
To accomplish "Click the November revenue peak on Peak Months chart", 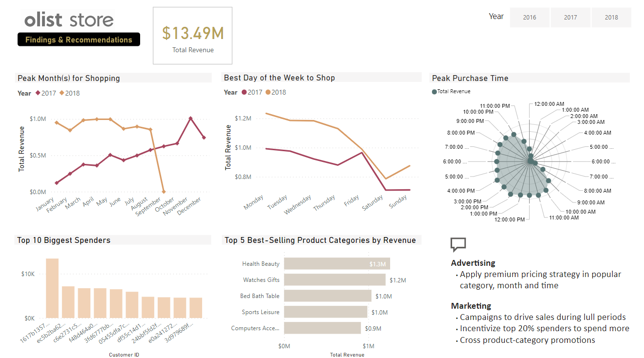I will tap(190, 117).
